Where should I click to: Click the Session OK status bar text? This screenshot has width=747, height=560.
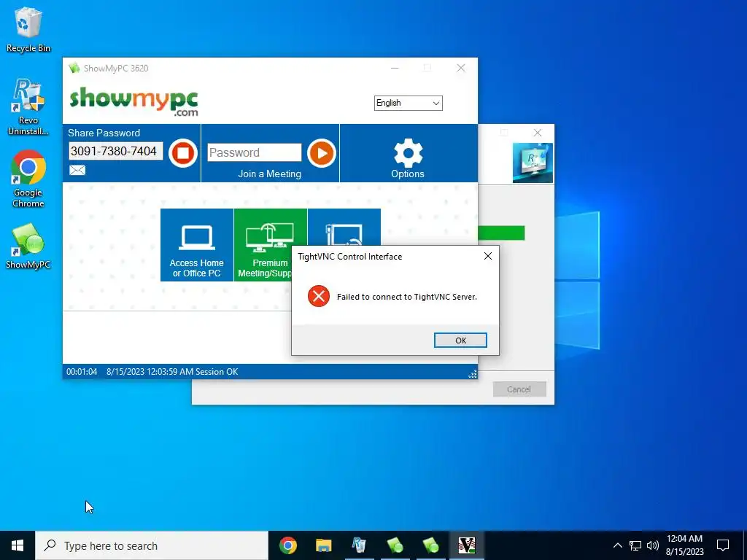[x=217, y=371]
